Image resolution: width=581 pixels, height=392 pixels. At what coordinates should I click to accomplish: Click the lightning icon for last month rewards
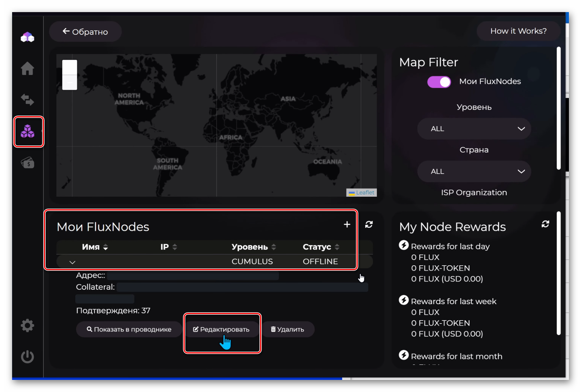click(404, 355)
